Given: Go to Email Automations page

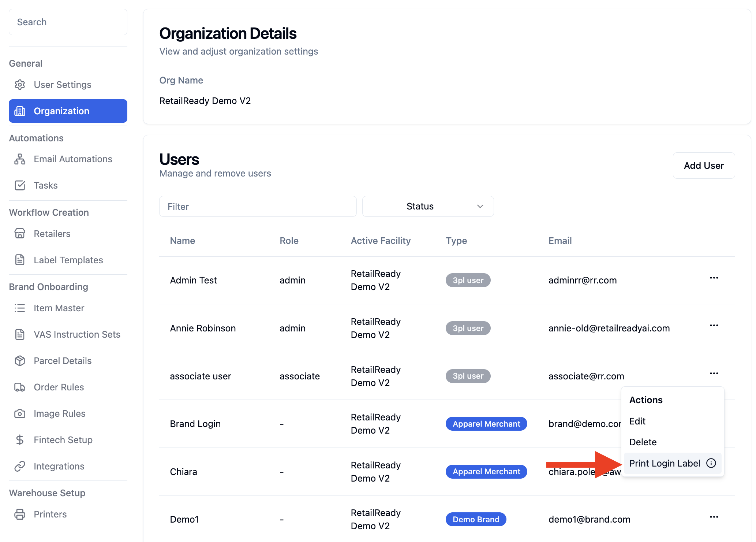Looking at the screenshot, I should (x=68, y=159).
